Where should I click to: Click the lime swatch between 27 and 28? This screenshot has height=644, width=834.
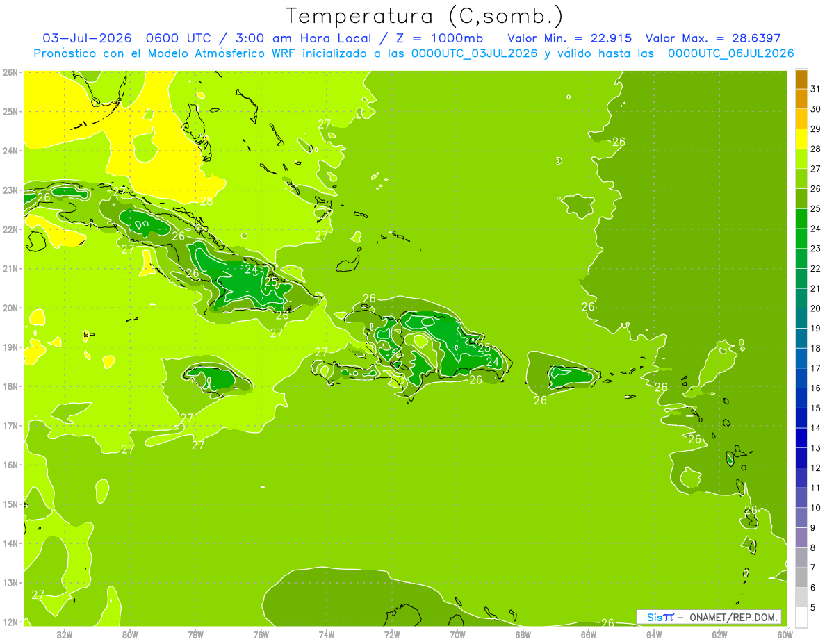[801, 158]
